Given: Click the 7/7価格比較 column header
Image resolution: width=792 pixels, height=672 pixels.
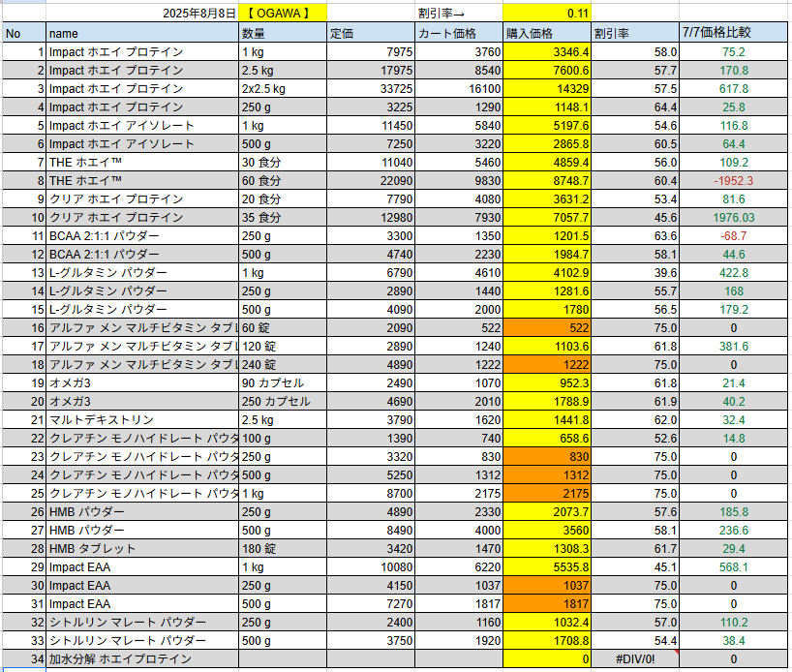Looking at the screenshot, I should tap(733, 33).
